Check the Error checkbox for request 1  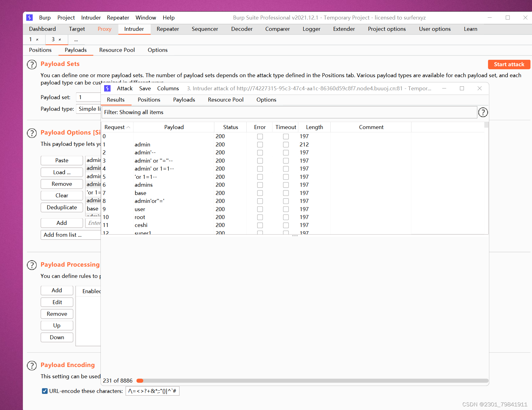(260, 145)
